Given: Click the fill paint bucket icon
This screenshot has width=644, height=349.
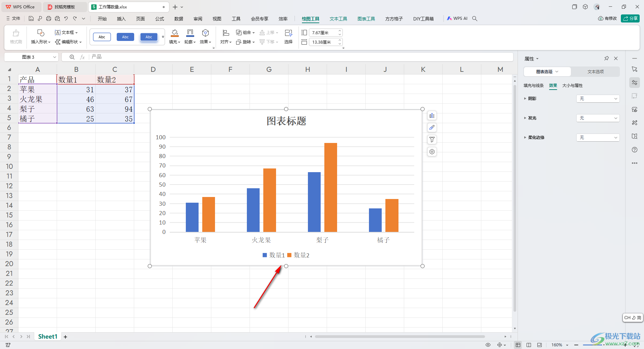Looking at the screenshot, I should click(x=175, y=33).
